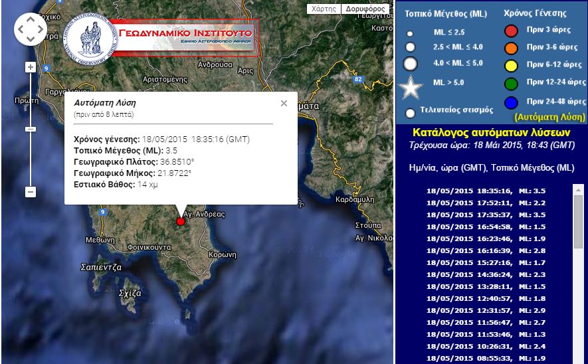The image size is (588, 364).
Task: Click the Τελευταίος σεισμός legend circle
Action: tap(411, 113)
